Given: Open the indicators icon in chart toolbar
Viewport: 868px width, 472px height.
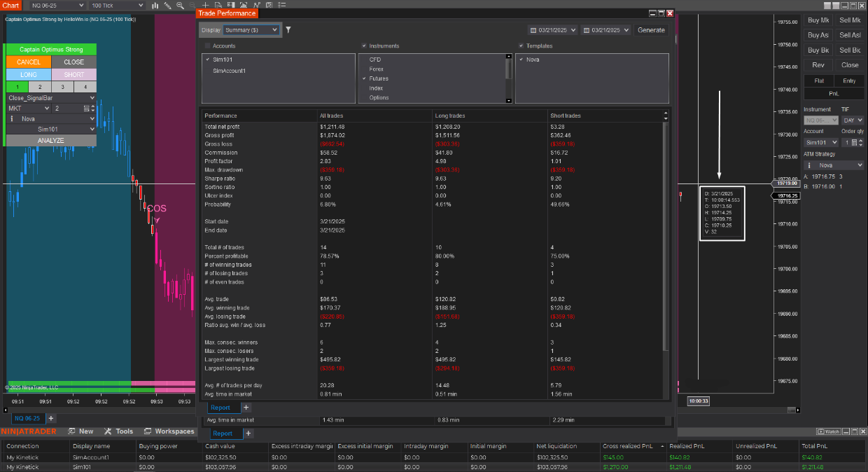Looking at the screenshot, I should (x=257, y=5).
